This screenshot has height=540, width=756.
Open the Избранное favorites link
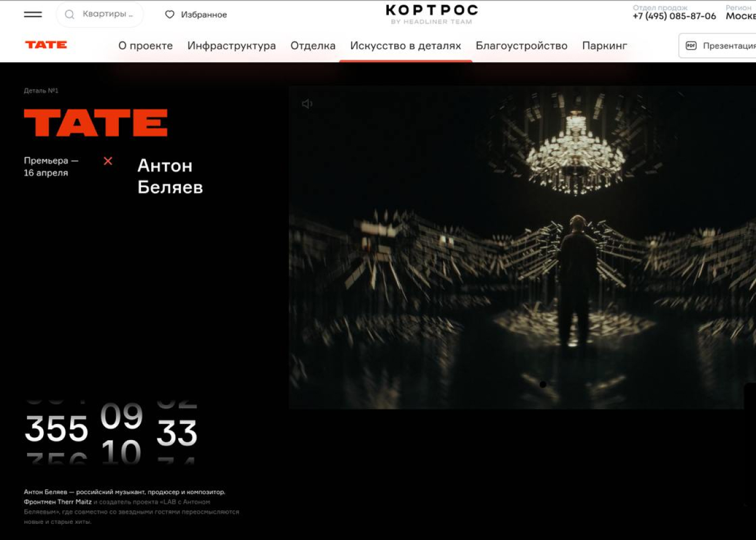(196, 15)
